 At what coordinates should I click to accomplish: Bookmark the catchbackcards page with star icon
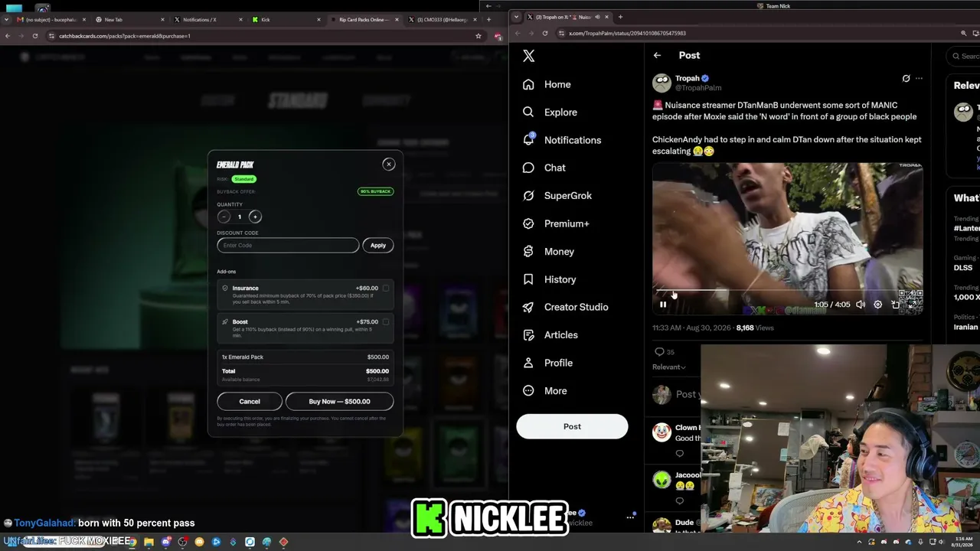click(479, 36)
